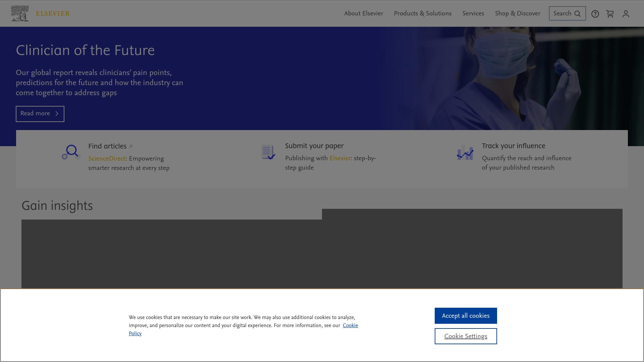
Task: Open the Products & Solutions menu
Action: 423,13
